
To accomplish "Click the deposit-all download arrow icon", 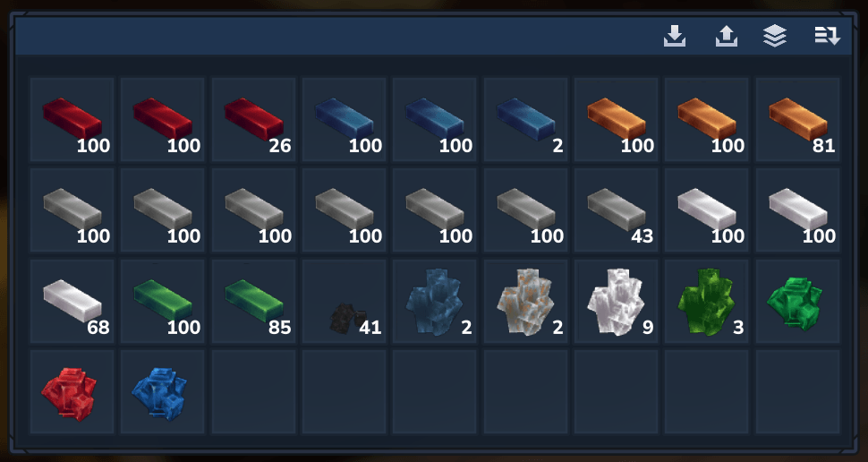I will click(x=674, y=37).
